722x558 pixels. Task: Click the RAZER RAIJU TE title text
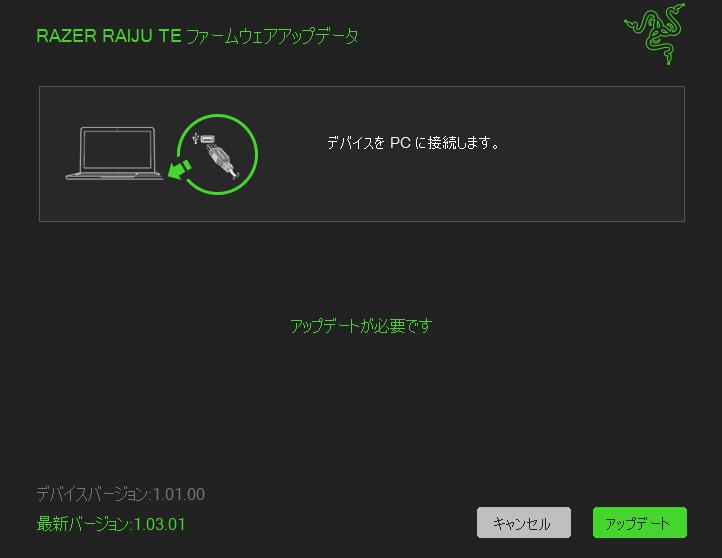[109, 36]
